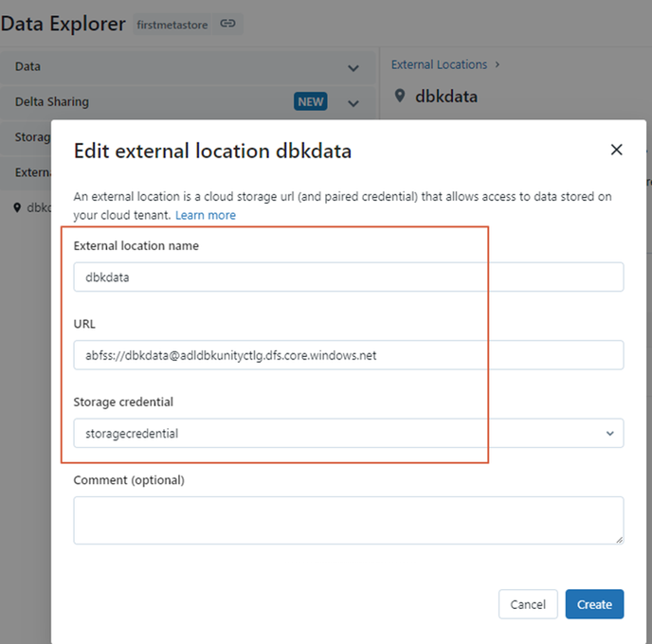
Task: Click the firstmetastore metastore tag
Action: click(172, 25)
